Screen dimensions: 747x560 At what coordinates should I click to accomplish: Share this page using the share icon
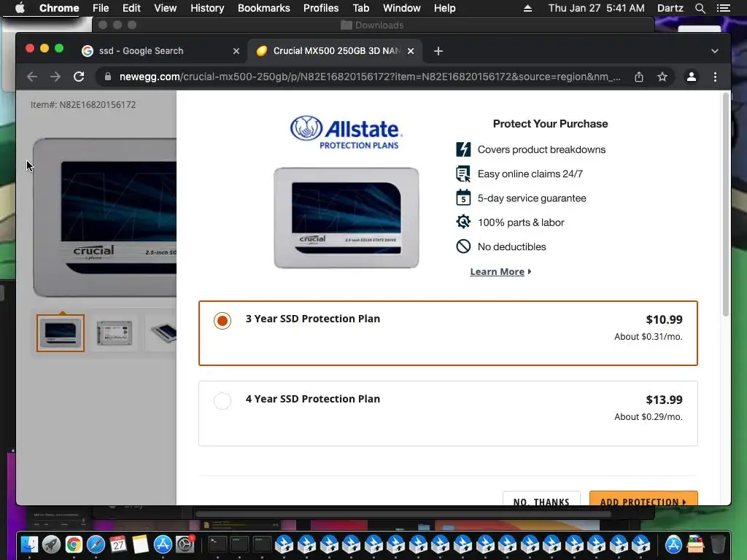click(x=639, y=77)
